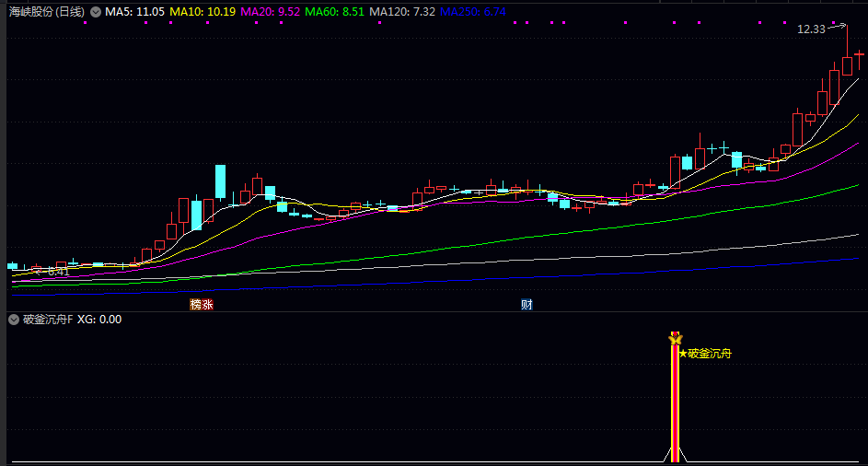Click the 12.33 highest price label
Viewport: 868px width, 466px height.
(x=811, y=29)
